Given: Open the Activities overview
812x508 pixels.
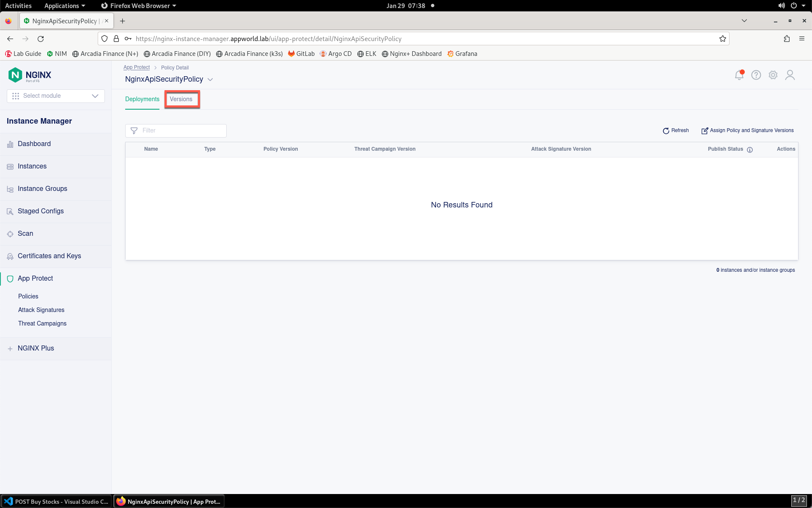Looking at the screenshot, I should click(x=18, y=6).
